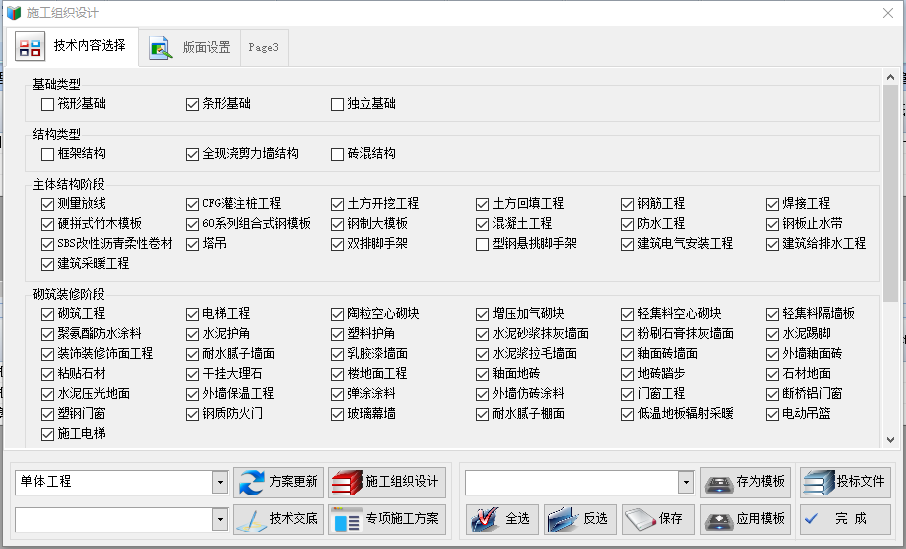
Task: Click 应用模板 button
Action: [x=746, y=519]
